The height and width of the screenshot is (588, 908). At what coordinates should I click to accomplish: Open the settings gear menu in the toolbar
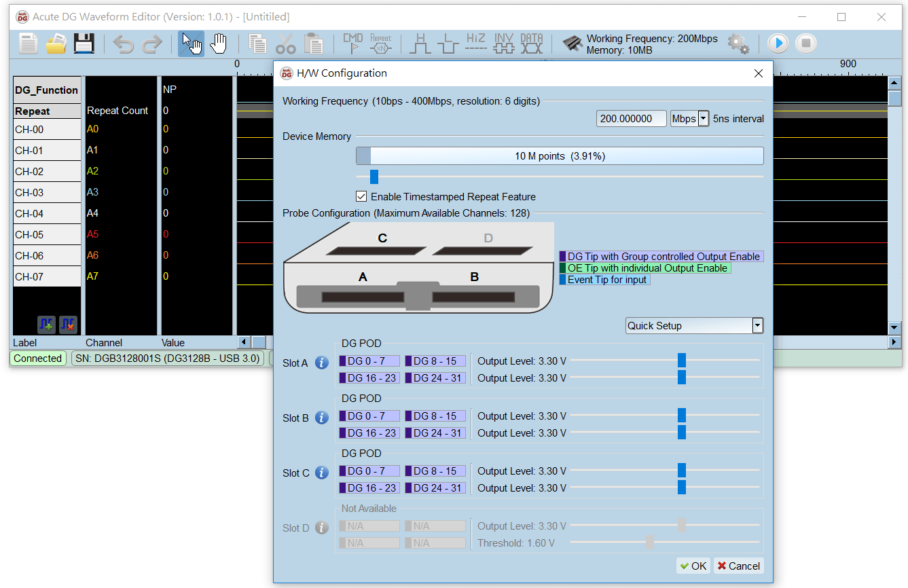coord(738,43)
